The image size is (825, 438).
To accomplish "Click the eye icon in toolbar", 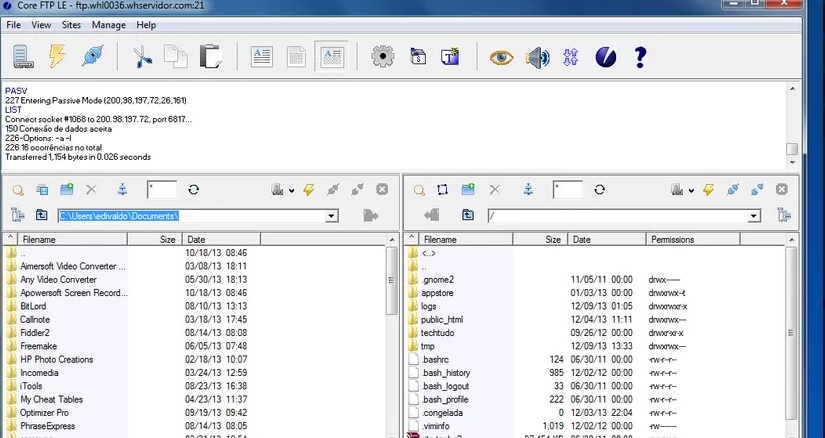I will (x=501, y=57).
